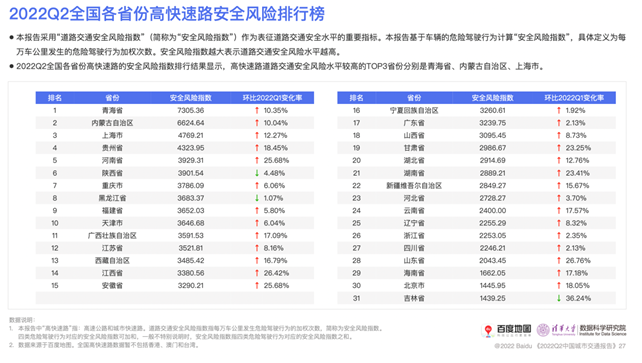Screen dimensions: 642x363
Task: Select province cell 江苏省
Action: [112, 248]
